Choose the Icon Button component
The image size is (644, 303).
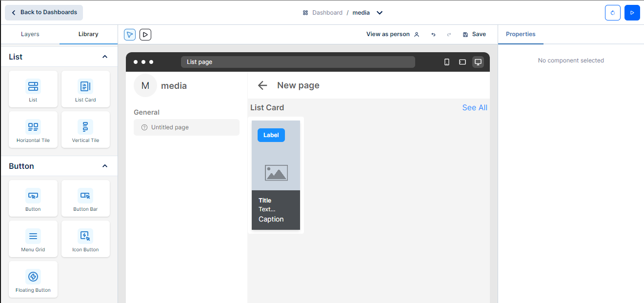(85, 239)
